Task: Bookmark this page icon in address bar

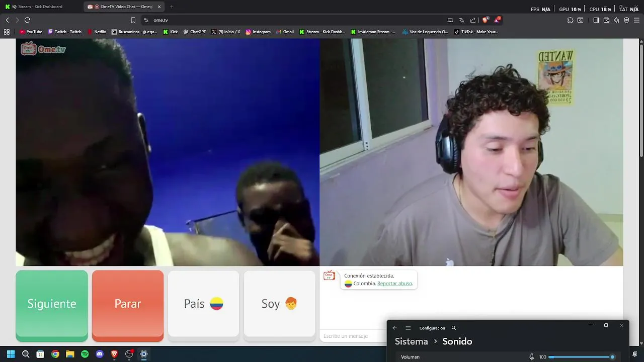Action: point(133,20)
